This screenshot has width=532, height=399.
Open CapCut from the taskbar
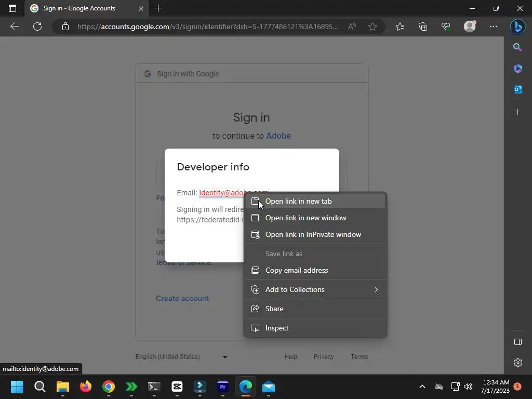[x=177, y=387]
